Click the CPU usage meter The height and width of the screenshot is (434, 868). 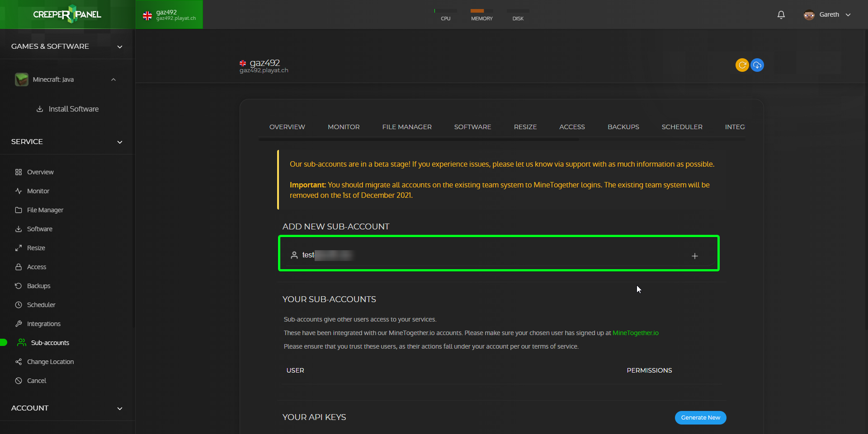click(x=446, y=15)
